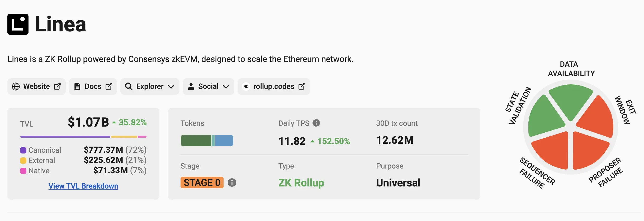Click the RC badge icon beside rollup.codes
644x221 pixels.
tap(246, 87)
